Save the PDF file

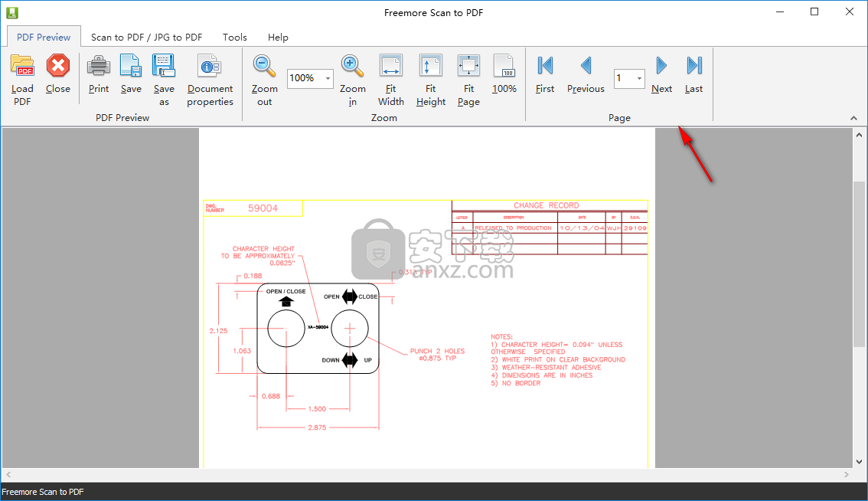tap(131, 74)
